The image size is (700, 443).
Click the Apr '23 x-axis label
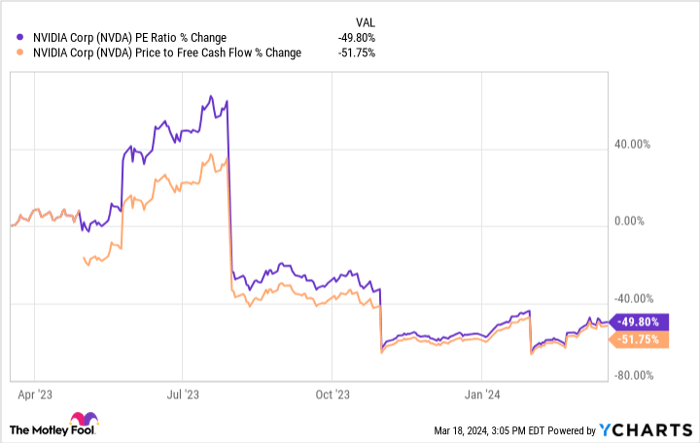pyautogui.click(x=37, y=393)
